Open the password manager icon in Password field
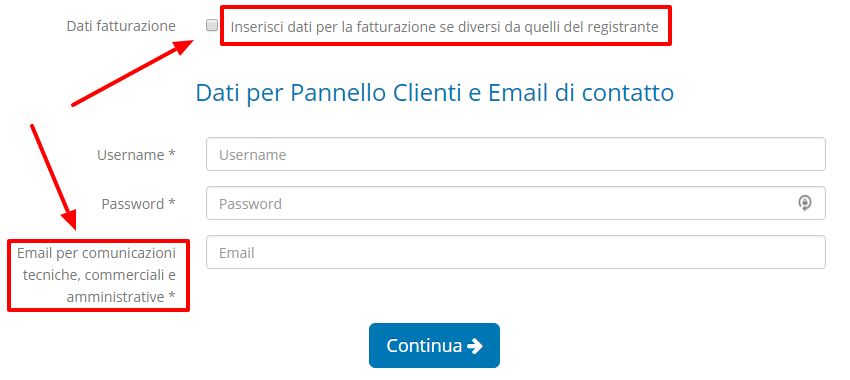The image size is (850, 380). click(804, 203)
